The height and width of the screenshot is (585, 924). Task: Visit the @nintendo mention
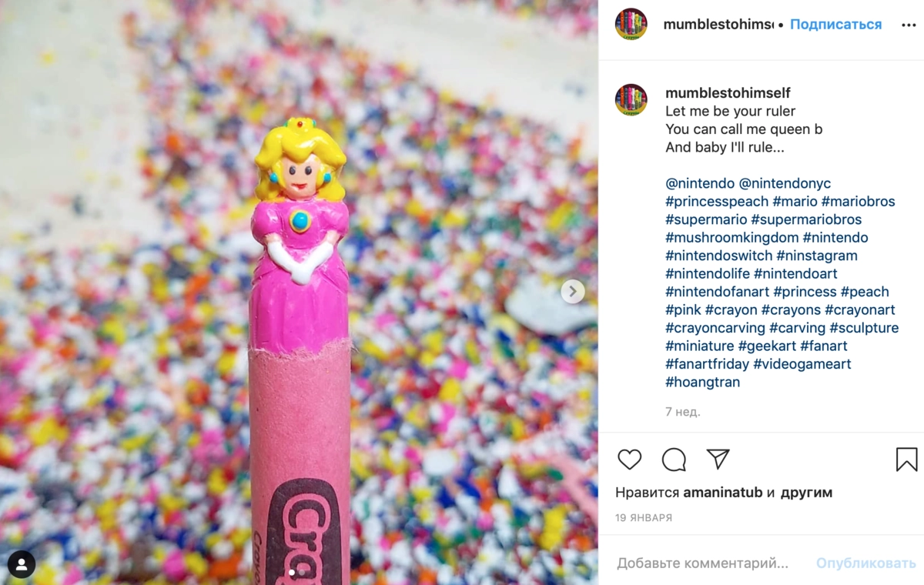700,184
